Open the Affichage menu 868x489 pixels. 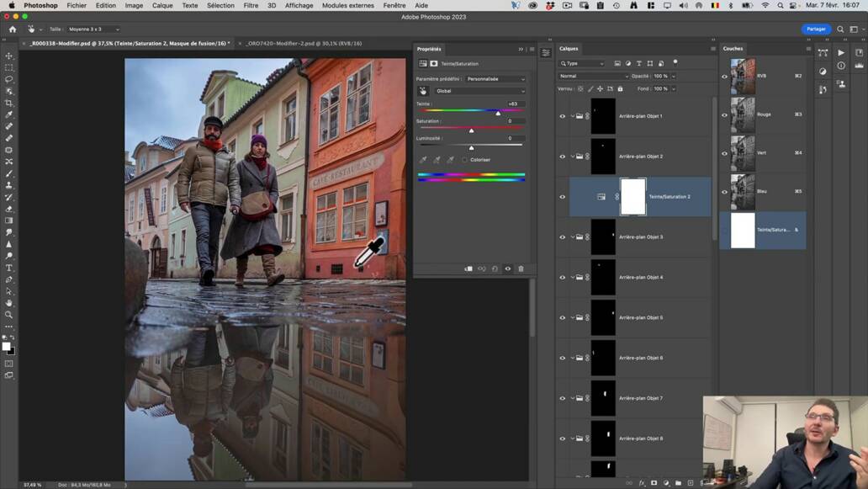click(299, 5)
